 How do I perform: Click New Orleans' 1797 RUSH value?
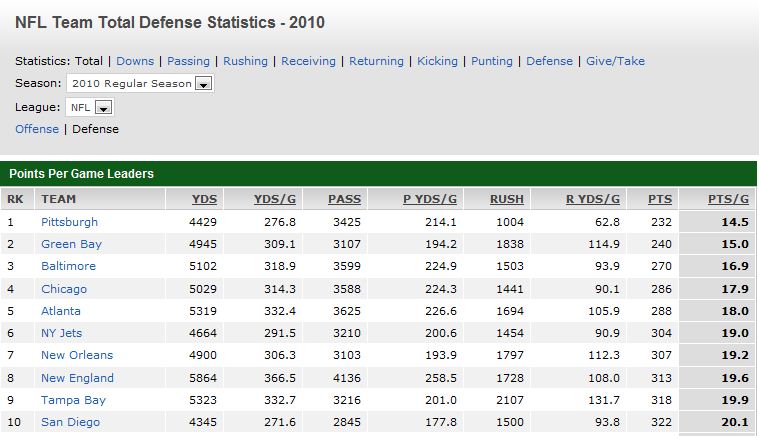point(510,355)
